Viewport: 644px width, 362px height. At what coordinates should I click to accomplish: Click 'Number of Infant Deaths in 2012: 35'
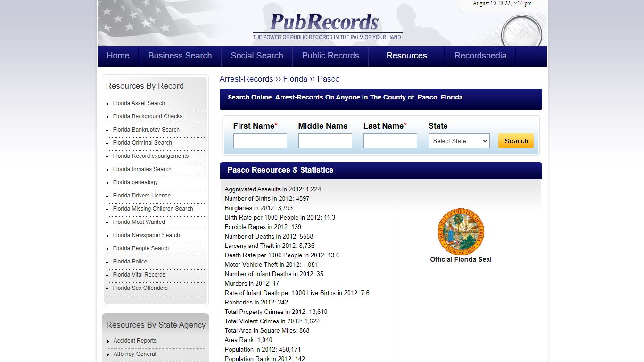pyautogui.click(x=274, y=274)
